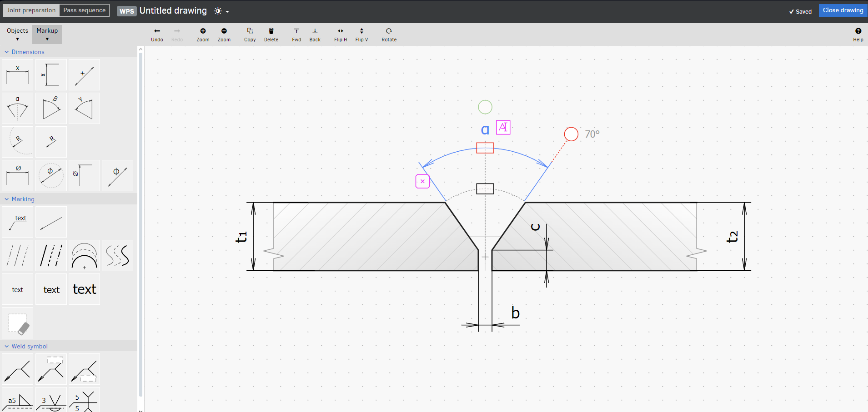Click the magenta text edit handle
Screen dimensions: 868x412
point(503,128)
